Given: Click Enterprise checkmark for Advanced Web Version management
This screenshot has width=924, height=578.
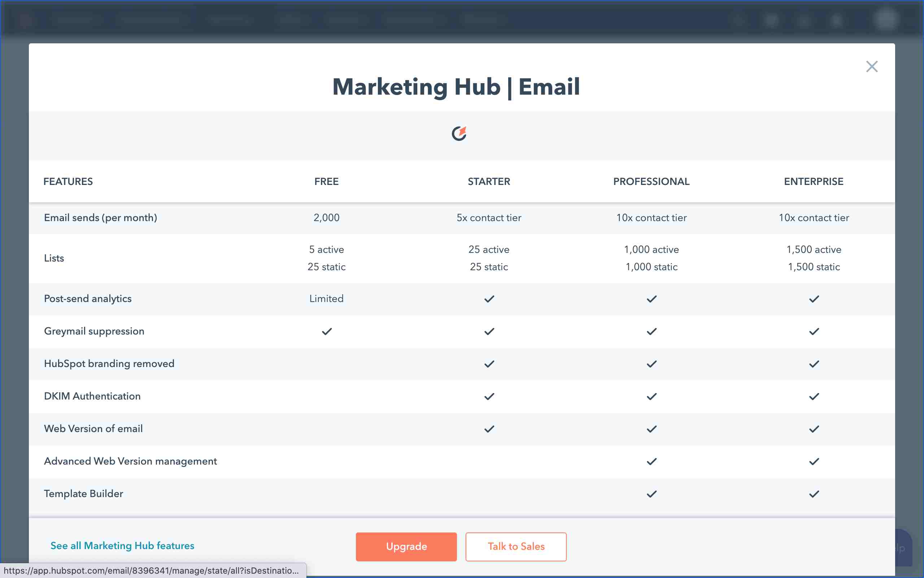Looking at the screenshot, I should click(814, 461).
